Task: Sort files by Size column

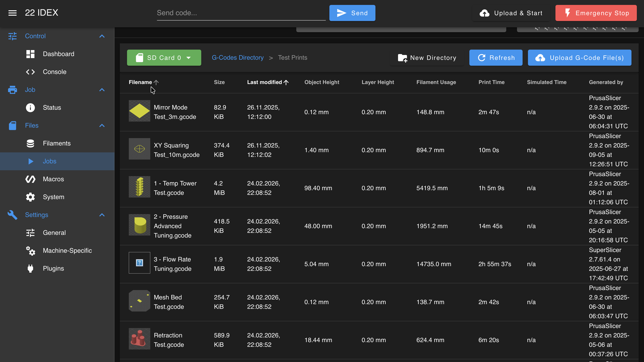Action: (219, 82)
